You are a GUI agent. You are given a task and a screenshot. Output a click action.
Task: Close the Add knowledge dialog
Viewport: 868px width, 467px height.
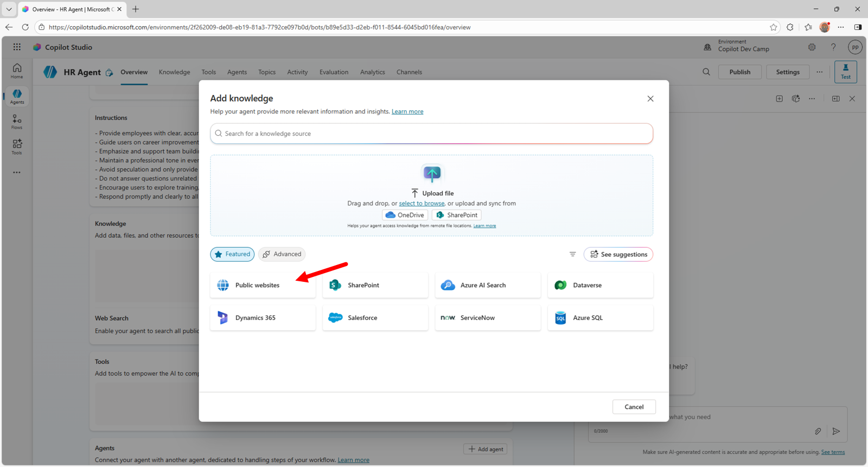tap(650, 99)
